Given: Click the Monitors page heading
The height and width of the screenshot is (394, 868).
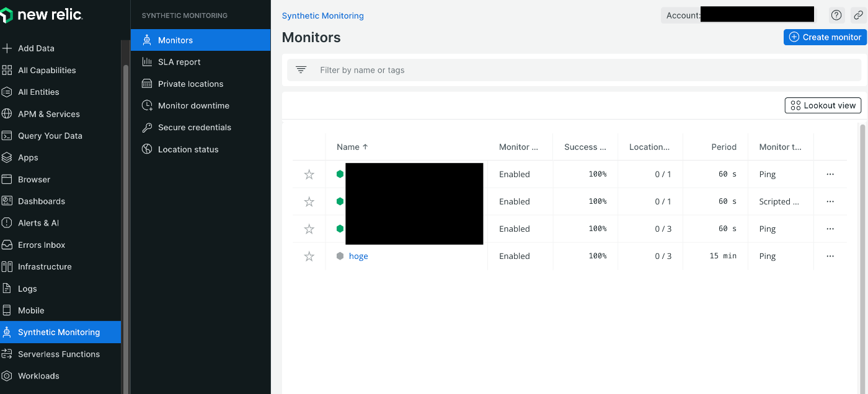Looking at the screenshot, I should pos(311,38).
